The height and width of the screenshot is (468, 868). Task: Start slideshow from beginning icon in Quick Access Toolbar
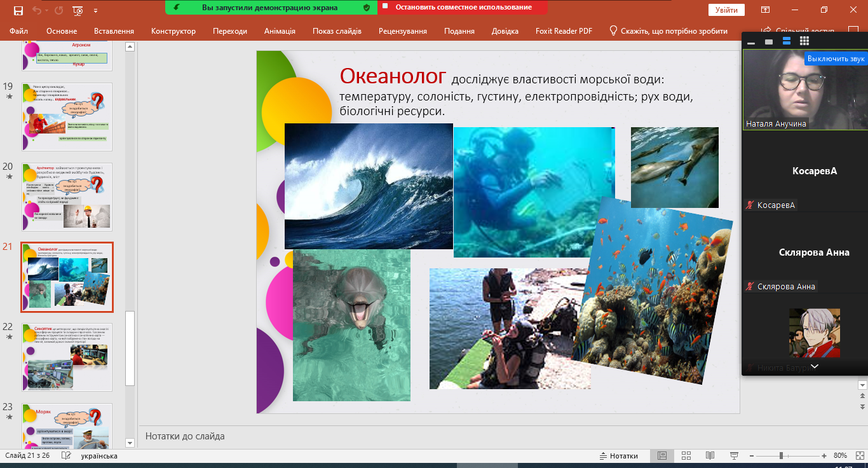[x=78, y=10]
